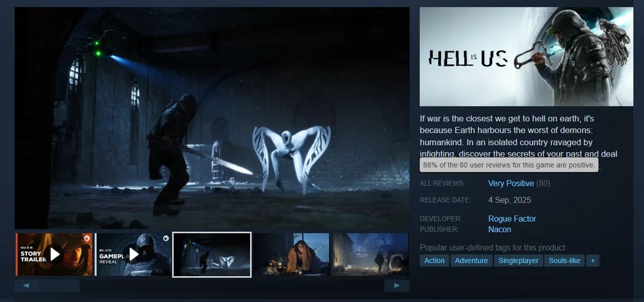Select the highlighted winged creature screenshot thumbnail
This screenshot has width=644, height=302.
pyautogui.click(x=212, y=254)
